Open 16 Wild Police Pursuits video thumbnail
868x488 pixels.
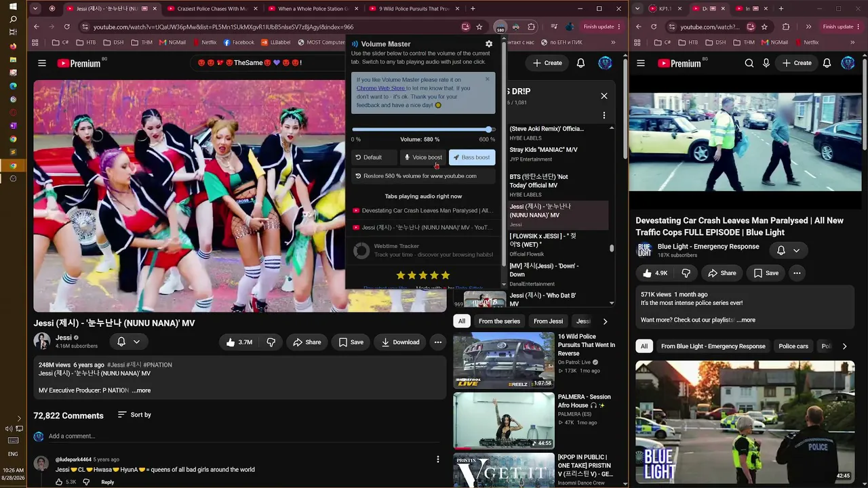point(504,360)
